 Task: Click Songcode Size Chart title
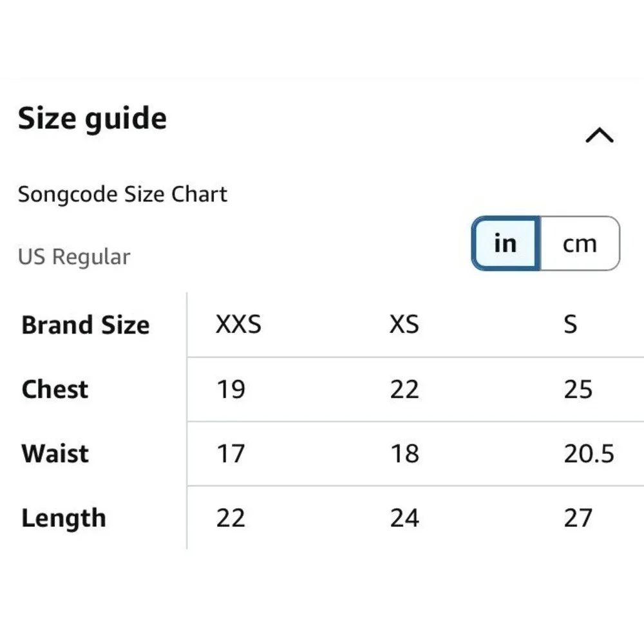click(122, 194)
